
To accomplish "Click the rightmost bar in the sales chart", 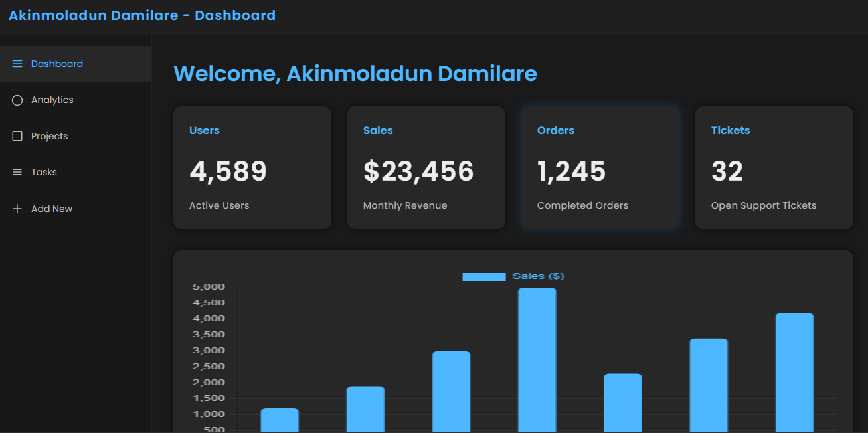I will click(x=794, y=372).
